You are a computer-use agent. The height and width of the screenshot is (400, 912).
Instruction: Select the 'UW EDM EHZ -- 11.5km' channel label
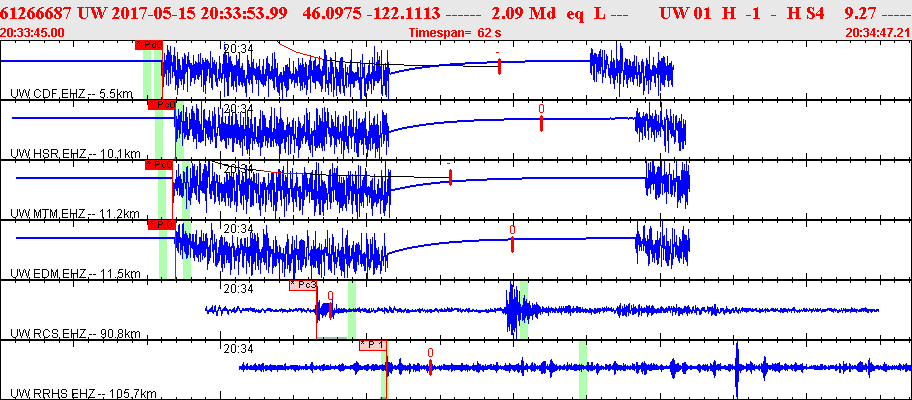click(76, 274)
